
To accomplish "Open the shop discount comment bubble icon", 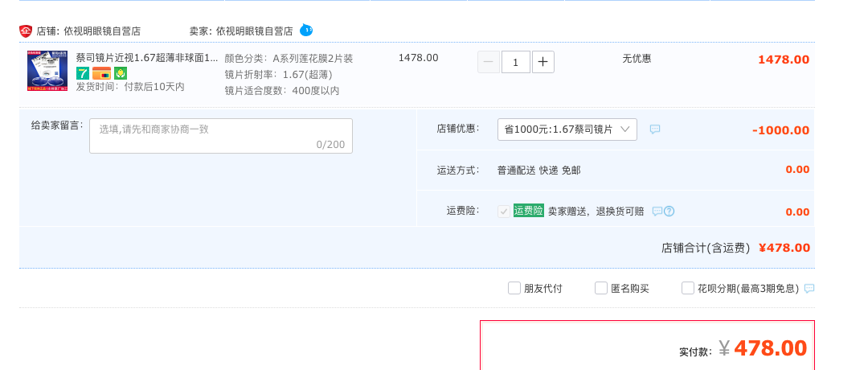I will pyautogui.click(x=655, y=129).
